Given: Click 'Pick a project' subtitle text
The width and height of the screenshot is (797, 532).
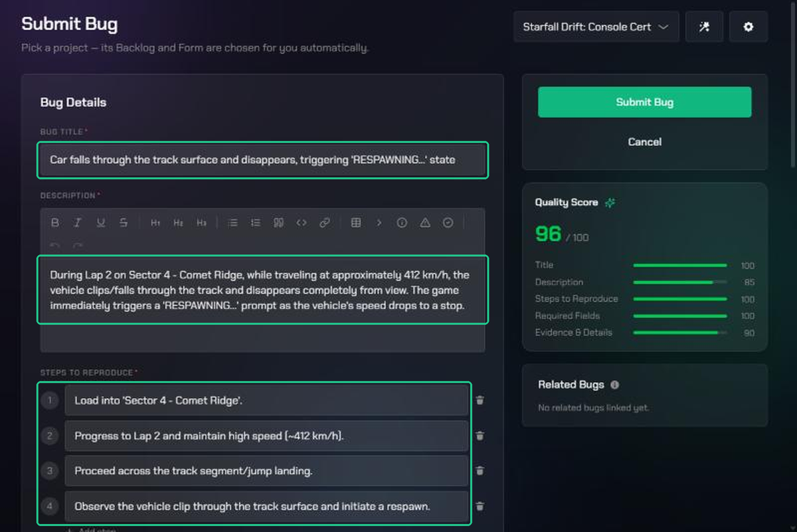Looking at the screenshot, I should (x=195, y=48).
